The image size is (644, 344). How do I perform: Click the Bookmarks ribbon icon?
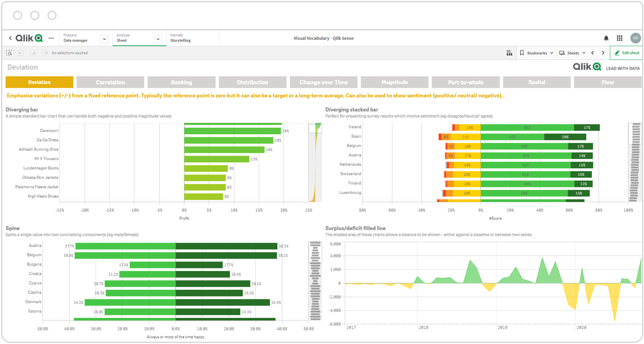click(x=522, y=53)
